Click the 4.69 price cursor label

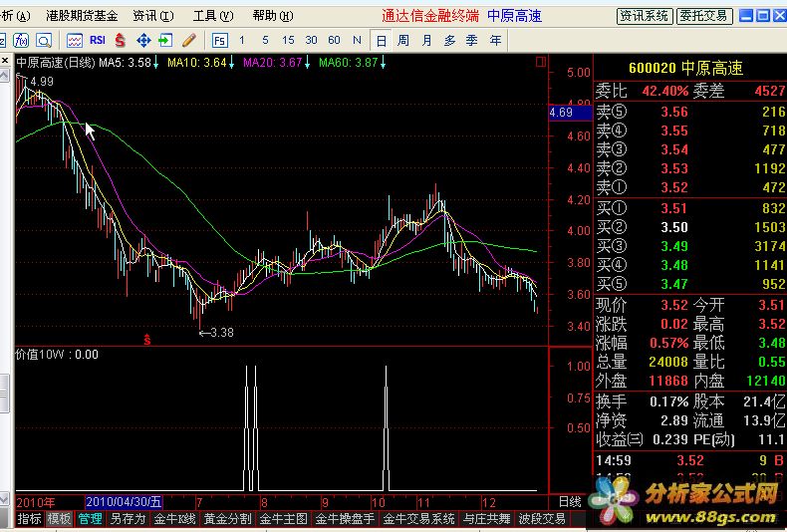[570, 113]
